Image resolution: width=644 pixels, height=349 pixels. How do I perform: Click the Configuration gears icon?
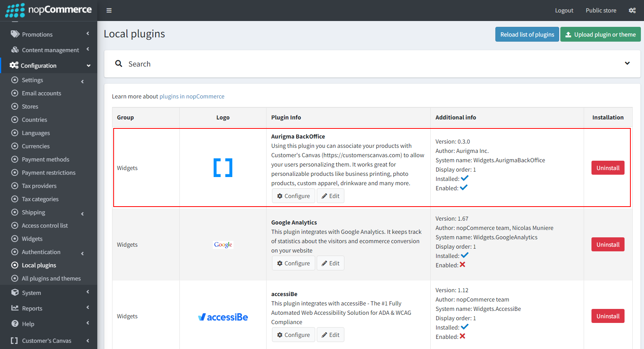(14, 65)
